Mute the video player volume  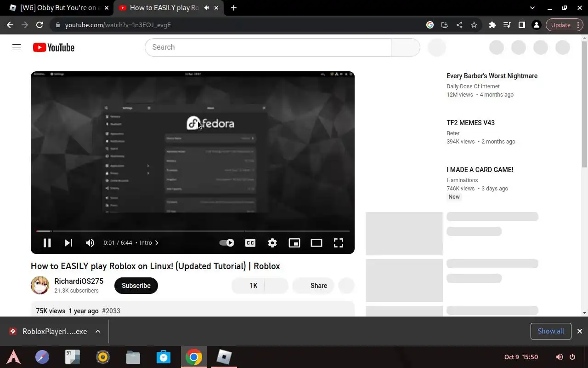pyautogui.click(x=90, y=243)
